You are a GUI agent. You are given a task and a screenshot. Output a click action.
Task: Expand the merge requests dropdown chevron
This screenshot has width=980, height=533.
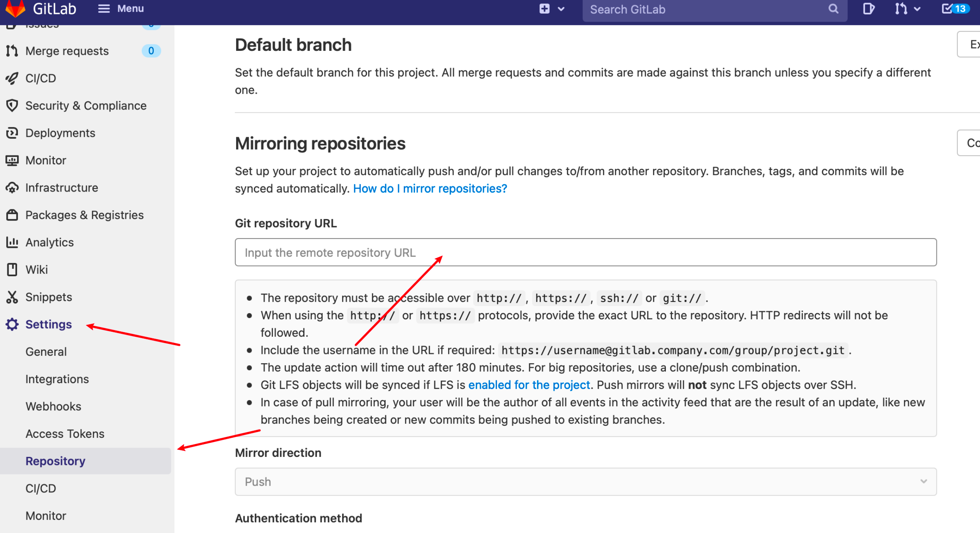(917, 9)
